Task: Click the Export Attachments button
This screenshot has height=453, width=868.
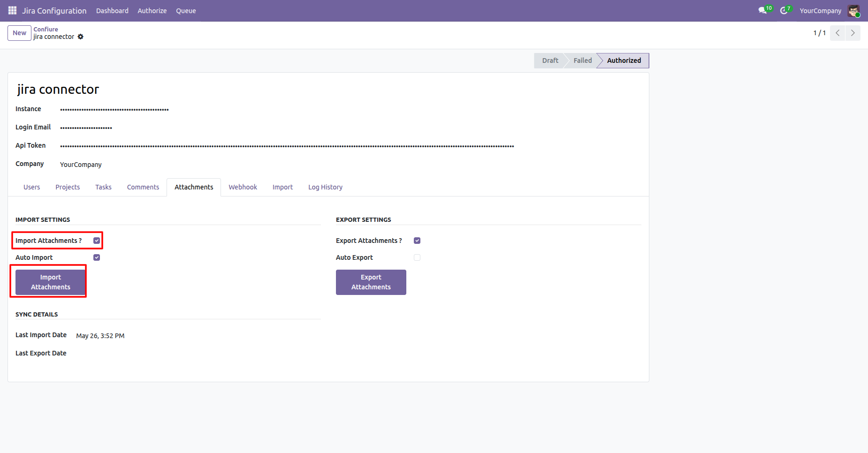Action: coord(371,282)
